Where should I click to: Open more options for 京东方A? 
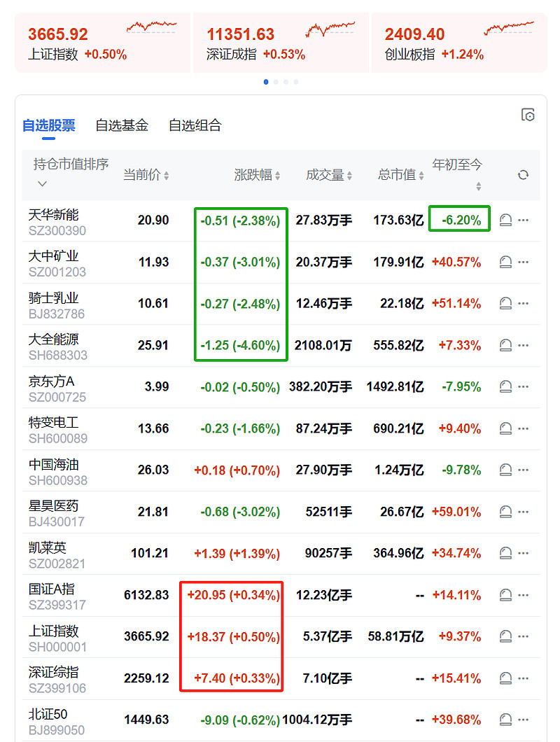point(523,386)
